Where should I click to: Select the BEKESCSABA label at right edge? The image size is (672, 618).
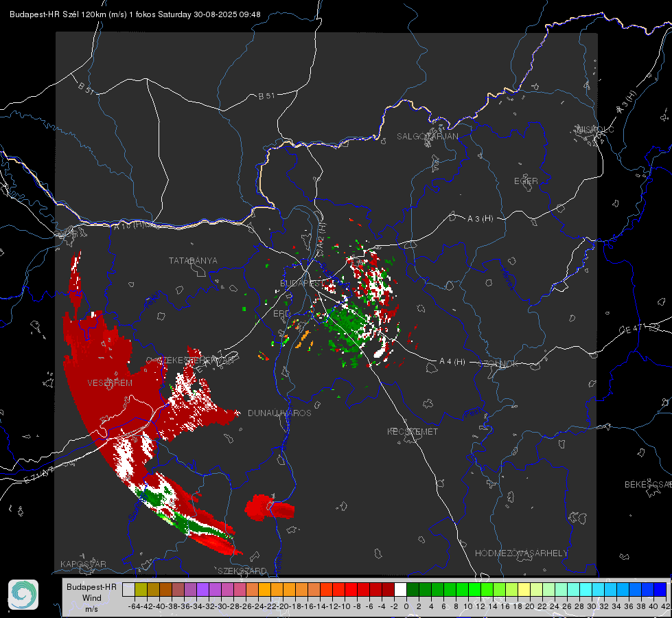(x=648, y=485)
